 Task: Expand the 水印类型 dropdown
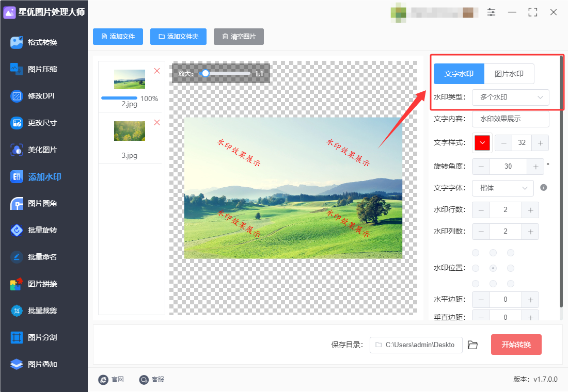tap(510, 97)
